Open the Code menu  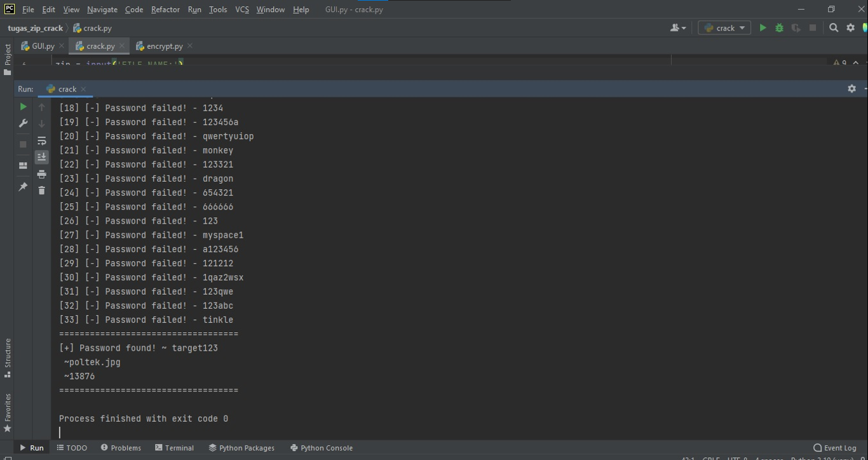133,10
